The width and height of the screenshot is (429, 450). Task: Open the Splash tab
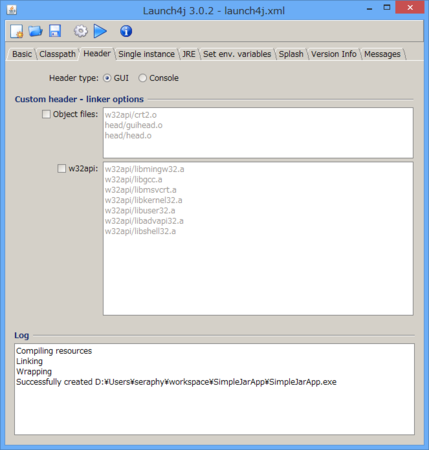pyautogui.click(x=291, y=54)
